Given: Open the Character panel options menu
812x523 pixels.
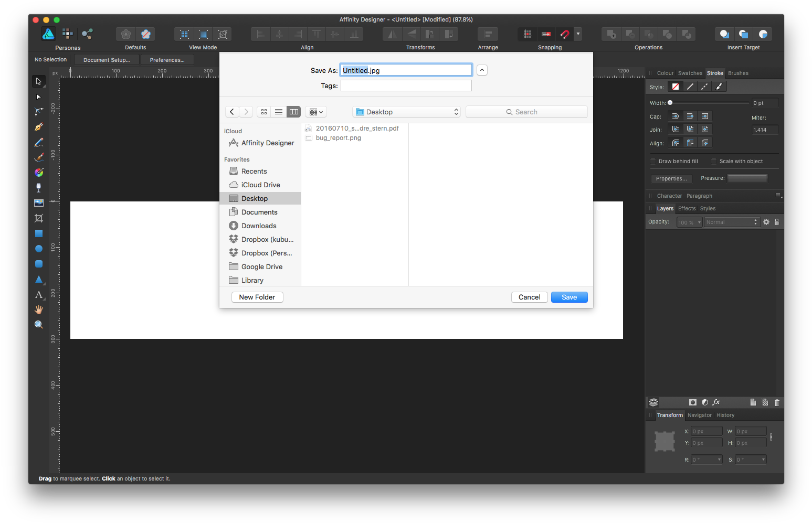Looking at the screenshot, I should pyautogui.click(x=779, y=196).
